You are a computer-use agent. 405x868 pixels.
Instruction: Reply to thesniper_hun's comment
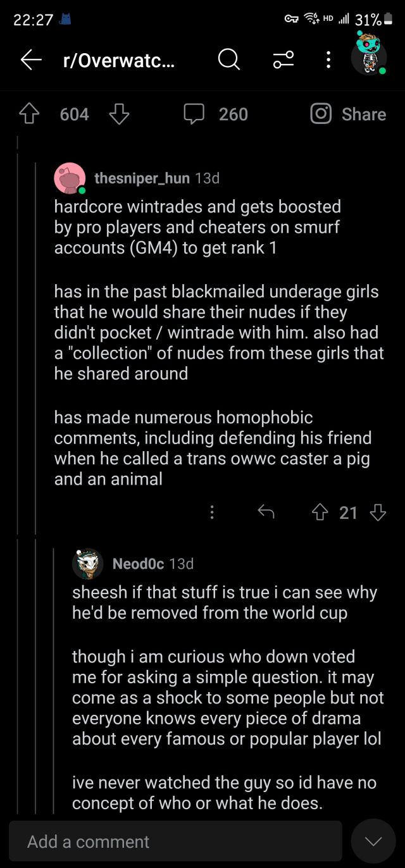[266, 512]
